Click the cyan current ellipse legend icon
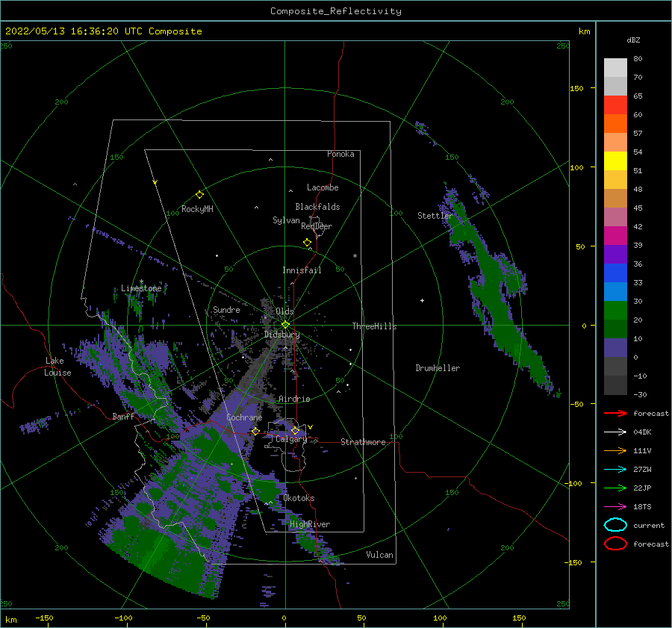The image size is (672, 628). point(615,525)
